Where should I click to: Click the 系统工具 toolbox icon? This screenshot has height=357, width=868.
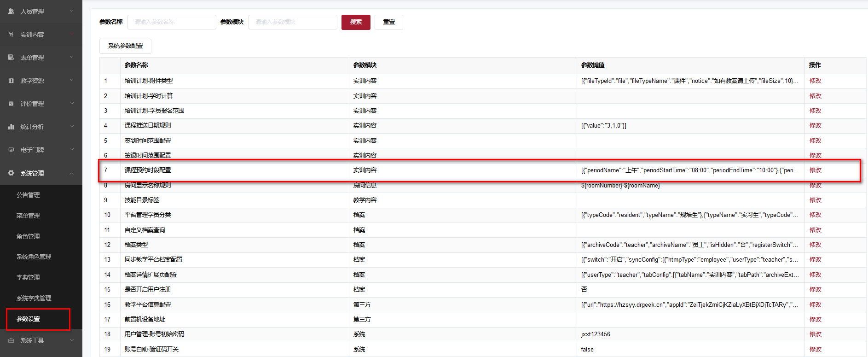(11, 340)
